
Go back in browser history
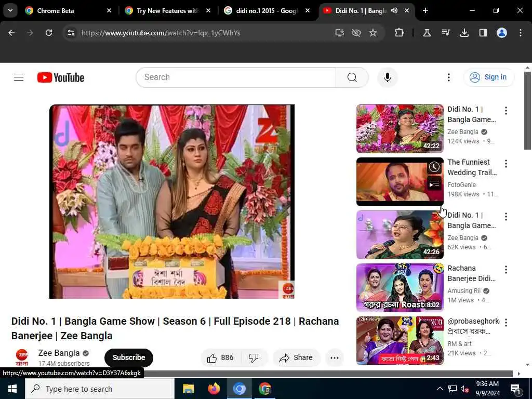click(x=11, y=33)
